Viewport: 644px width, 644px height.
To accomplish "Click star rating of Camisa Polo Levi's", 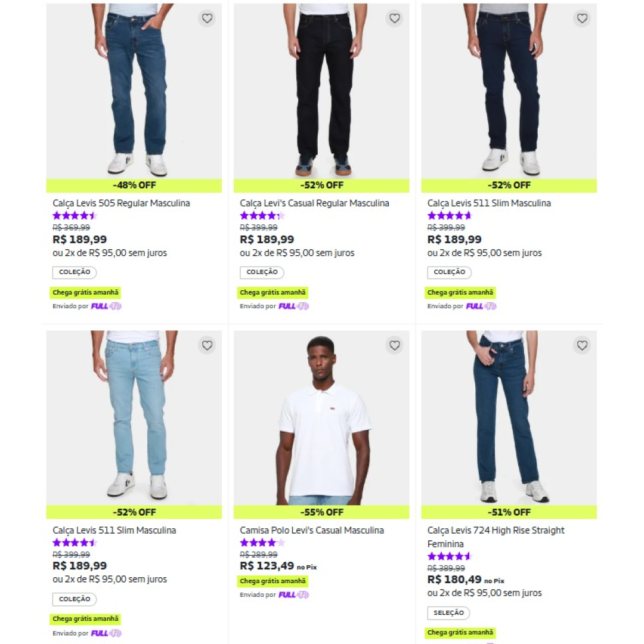I will (x=262, y=543).
